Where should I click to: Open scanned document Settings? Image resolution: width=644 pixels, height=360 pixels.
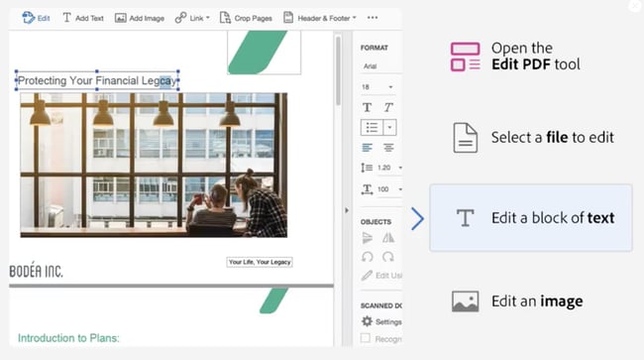pyautogui.click(x=381, y=321)
